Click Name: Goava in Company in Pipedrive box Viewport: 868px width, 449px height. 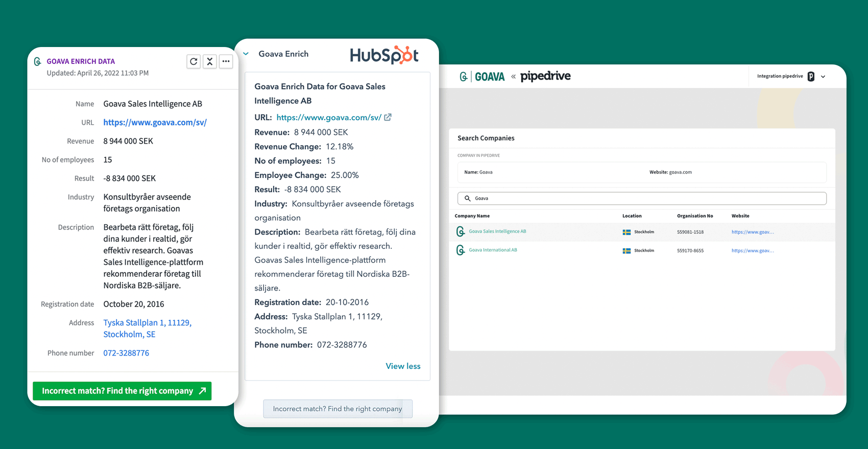pyautogui.click(x=478, y=172)
